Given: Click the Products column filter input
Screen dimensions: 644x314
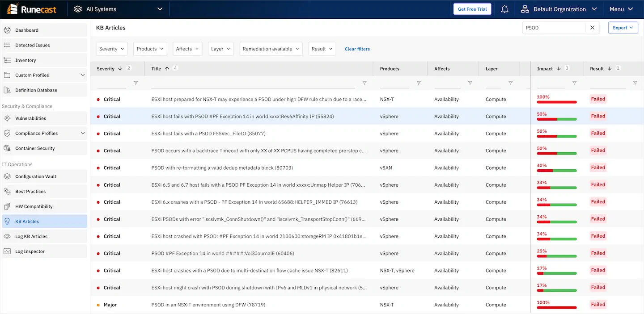Looking at the screenshot, I should point(394,83).
